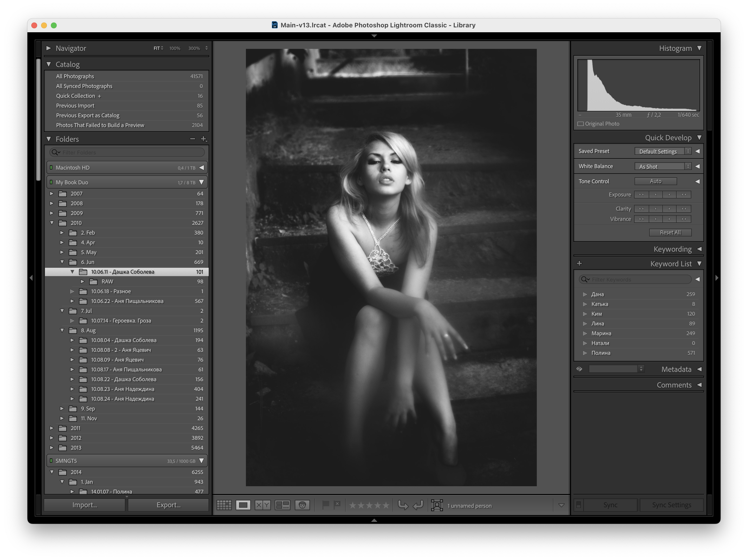Flag the photo as a pick
Screen dimensions: 748x560
click(x=326, y=505)
